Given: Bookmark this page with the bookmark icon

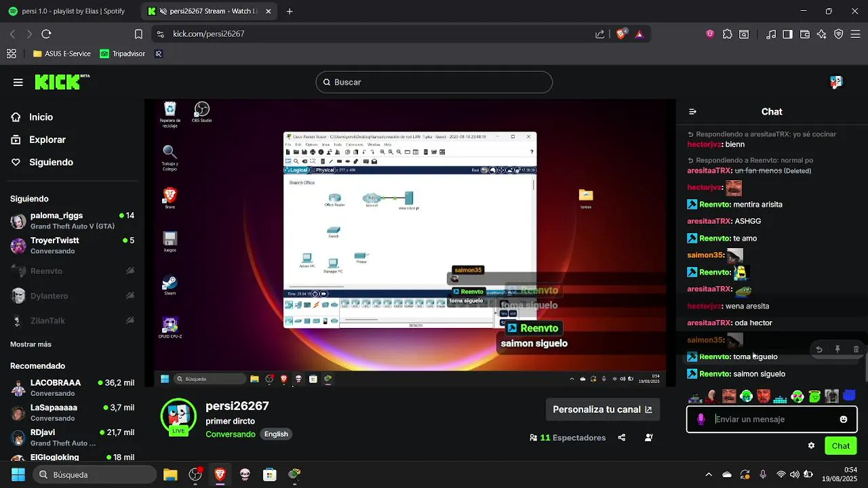Looking at the screenshot, I should [x=138, y=34].
